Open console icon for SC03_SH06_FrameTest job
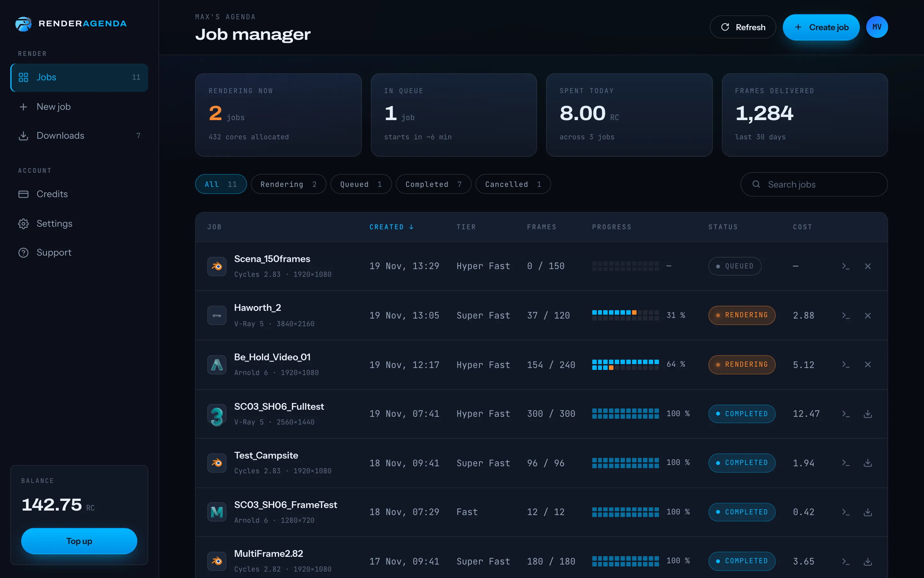Screen dimensions: 924x578 coord(846,512)
